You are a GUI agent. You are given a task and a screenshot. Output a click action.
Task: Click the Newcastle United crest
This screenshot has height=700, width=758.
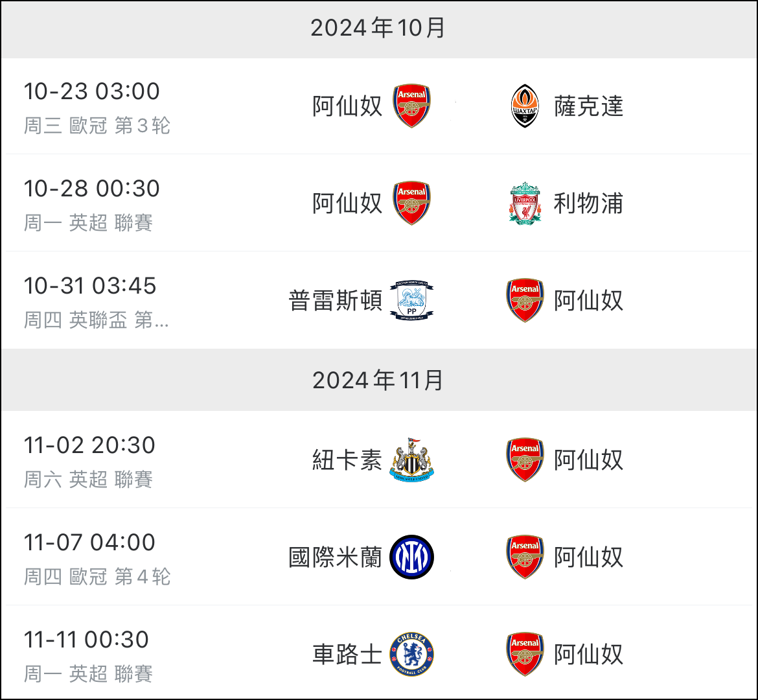(x=411, y=460)
